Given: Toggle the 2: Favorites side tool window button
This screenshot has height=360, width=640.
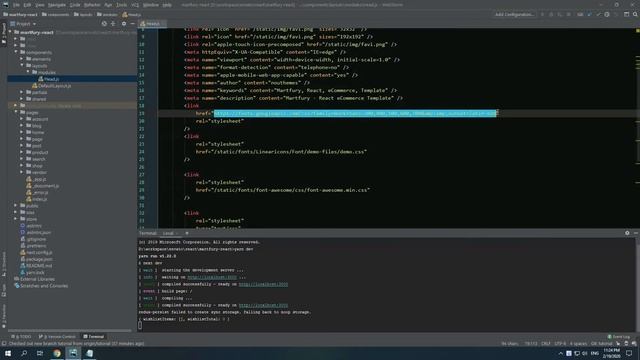Looking at the screenshot, I should click(x=4, y=316).
